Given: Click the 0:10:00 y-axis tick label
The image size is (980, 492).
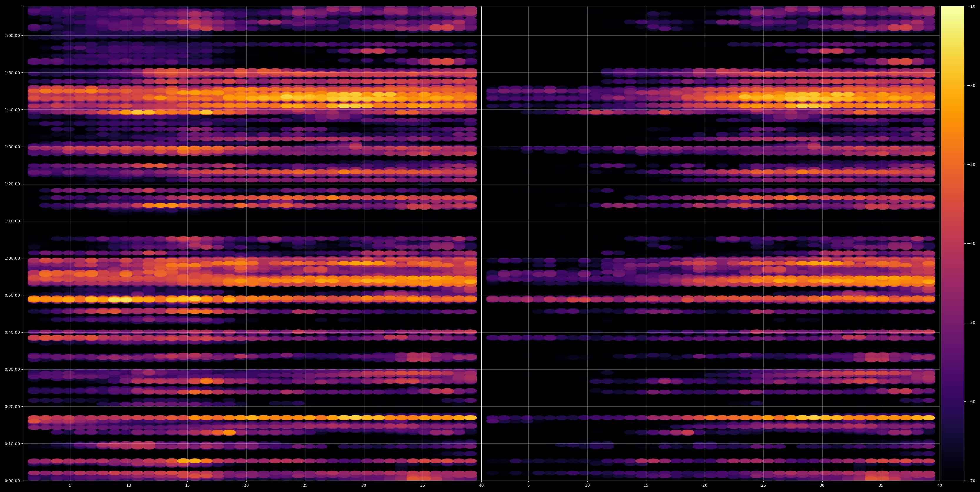Looking at the screenshot, I should coord(12,444).
